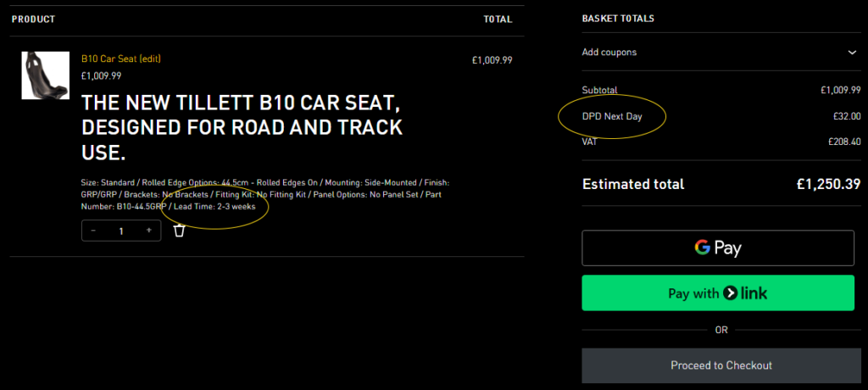Select the Subtotal label in basket totals
868x390 pixels.
pos(599,90)
